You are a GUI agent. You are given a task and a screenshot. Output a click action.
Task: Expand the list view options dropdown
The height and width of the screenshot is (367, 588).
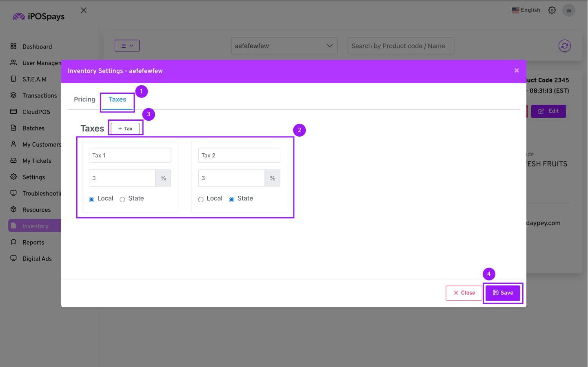click(x=127, y=46)
